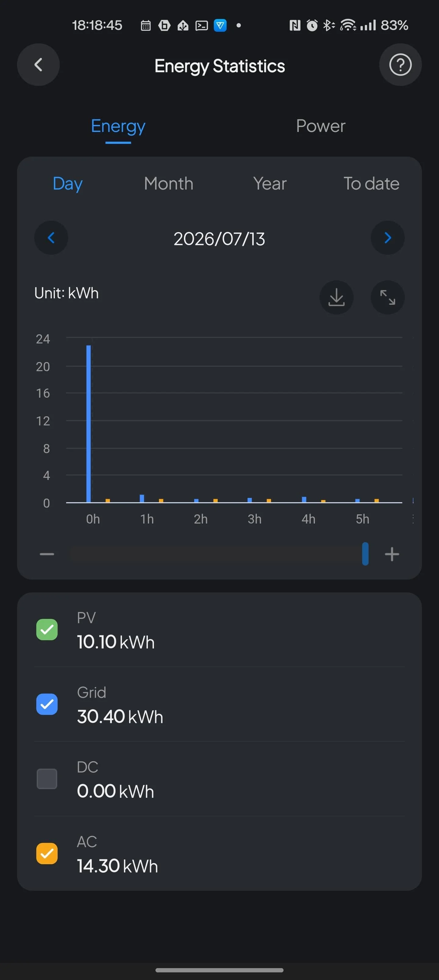Uncheck the AC series checkbox
This screenshot has height=980, width=439.
pyautogui.click(x=47, y=854)
